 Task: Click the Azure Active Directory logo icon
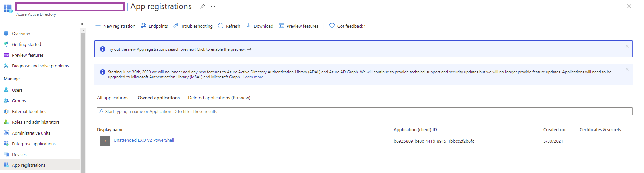[8, 8]
